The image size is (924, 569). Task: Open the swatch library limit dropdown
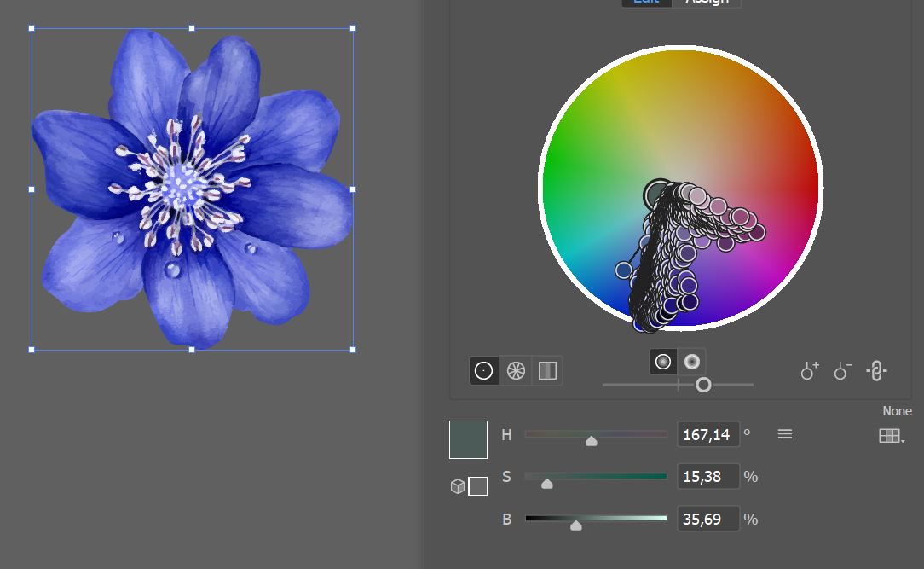pyautogui.click(x=890, y=435)
